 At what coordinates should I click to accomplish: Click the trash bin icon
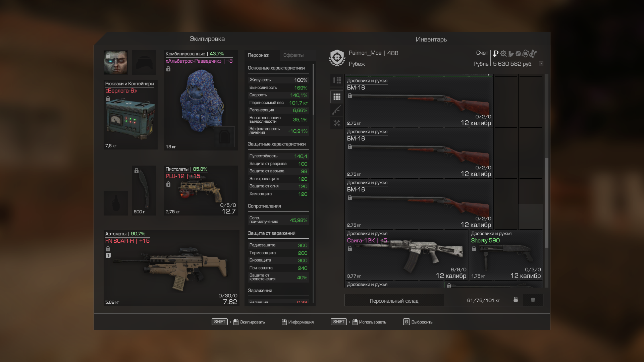pos(533,300)
